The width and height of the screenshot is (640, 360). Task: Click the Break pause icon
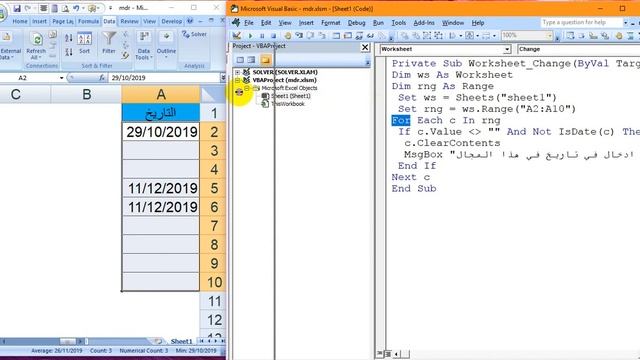point(262,36)
